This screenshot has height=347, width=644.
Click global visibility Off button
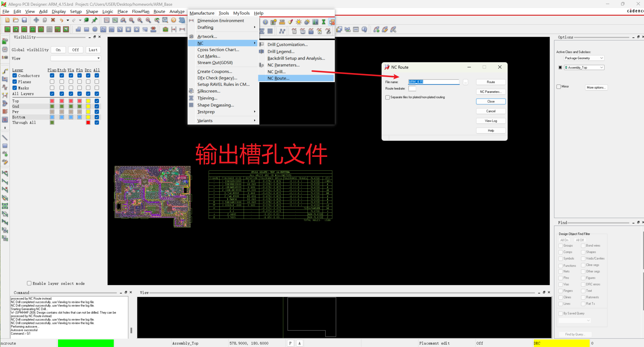(x=75, y=50)
